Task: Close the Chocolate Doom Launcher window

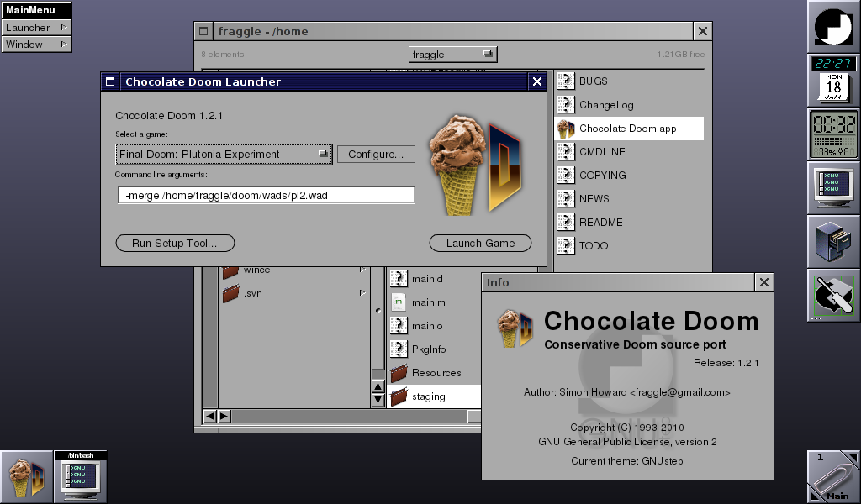Action: [x=537, y=81]
